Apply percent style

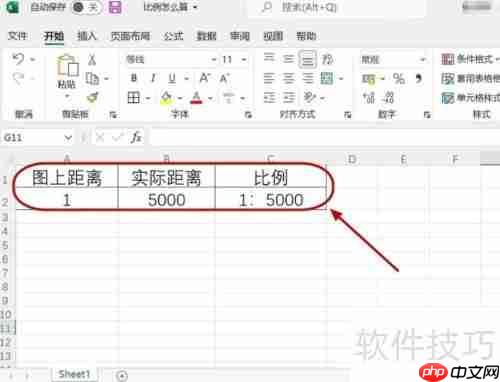tap(399, 79)
